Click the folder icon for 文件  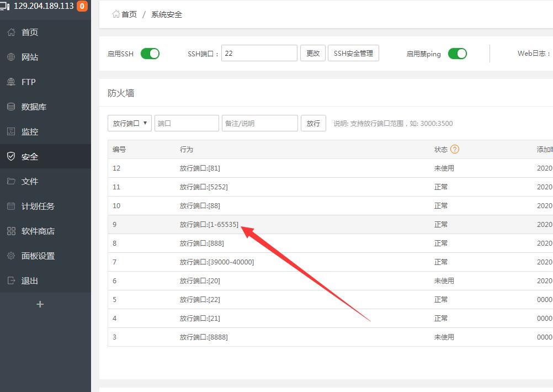pos(11,182)
